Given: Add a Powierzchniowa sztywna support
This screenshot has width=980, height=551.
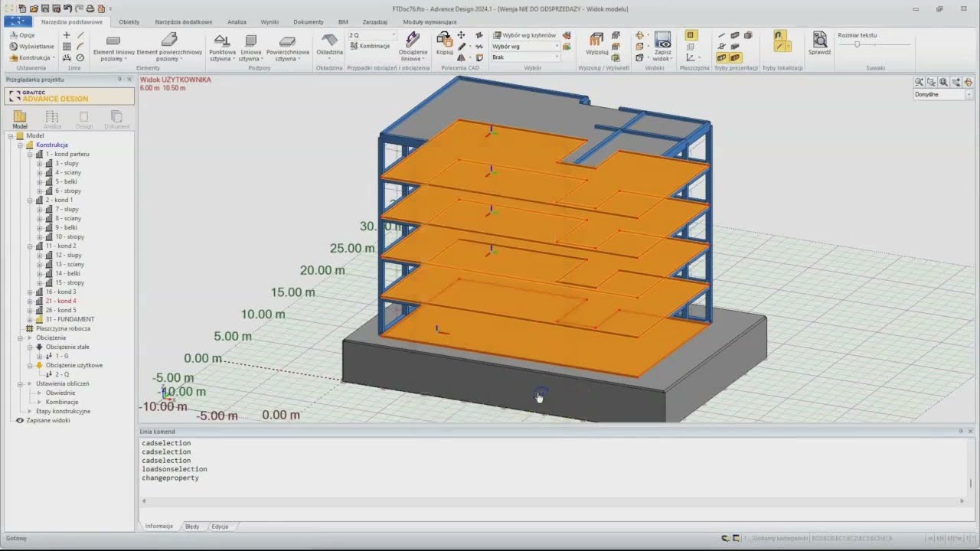Looking at the screenshot, I should tap(288, 47).
